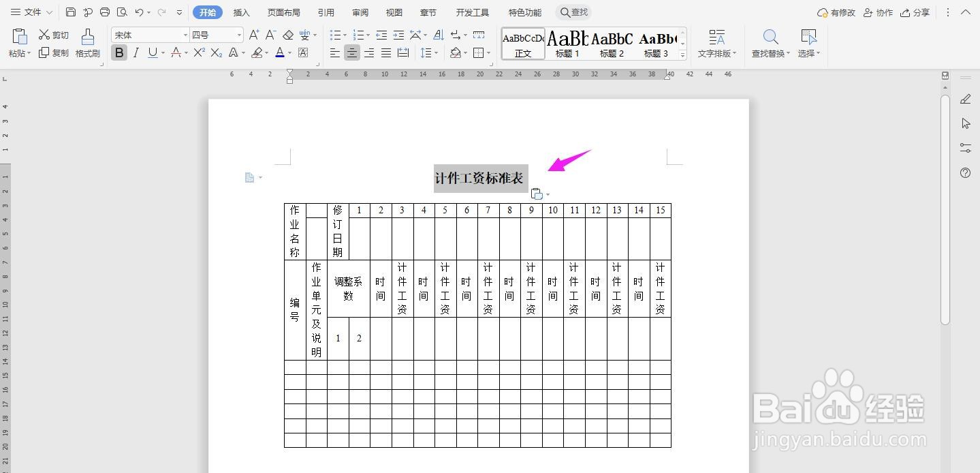This screenshot has width=980, height=473.
Task: Apply the text highlight color
Action: tap(257, 52)
